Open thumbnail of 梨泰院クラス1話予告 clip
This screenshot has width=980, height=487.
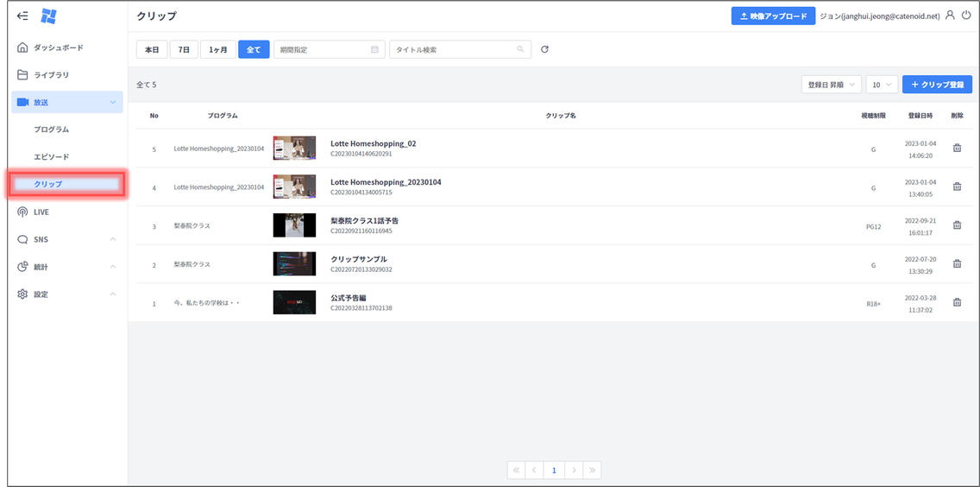[x=294, y=225]
